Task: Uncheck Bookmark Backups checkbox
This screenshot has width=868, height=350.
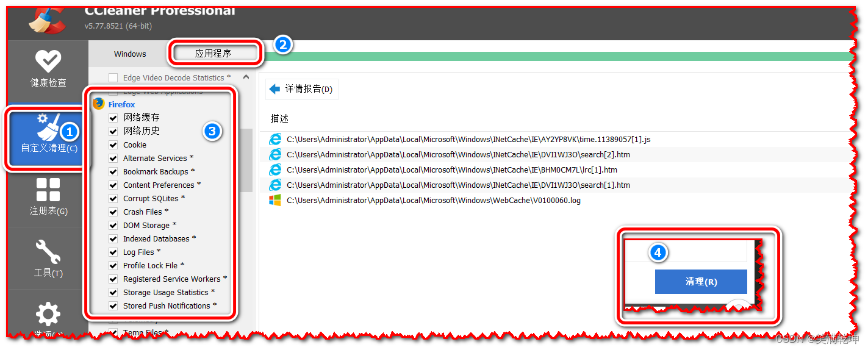Action: 113,171
